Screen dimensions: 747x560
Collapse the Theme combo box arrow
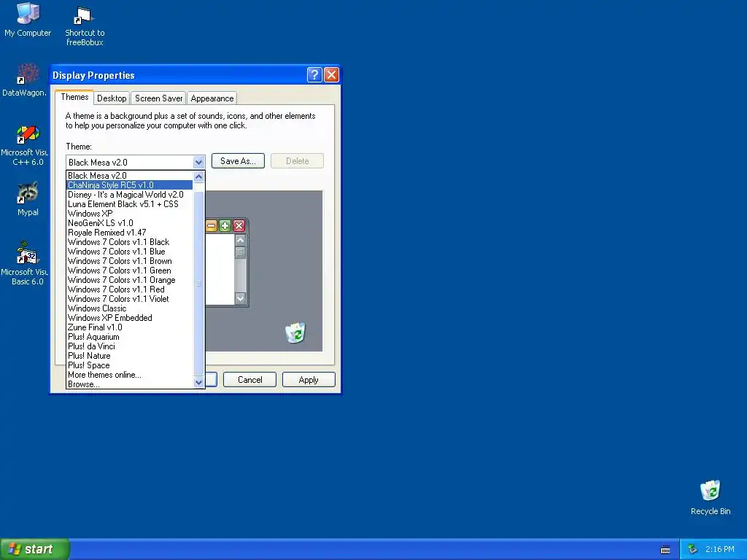tap(198, 163)
